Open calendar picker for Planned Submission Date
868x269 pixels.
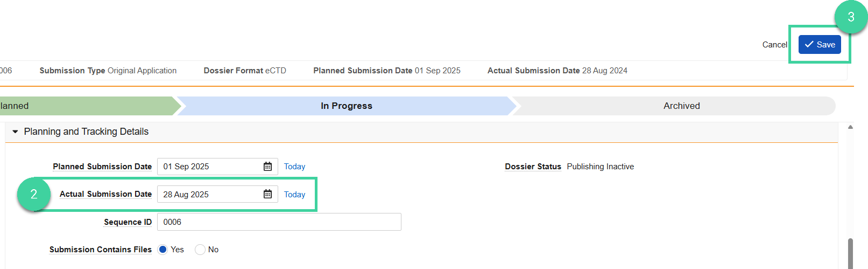click(267, 167)
